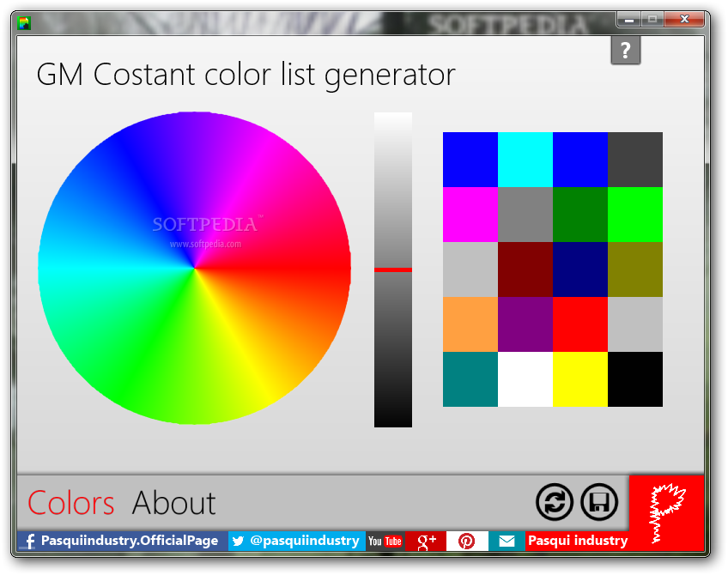This screenshot has height=575, width=728.
Task: Select the dark green swatch
Action: [580, 215]
